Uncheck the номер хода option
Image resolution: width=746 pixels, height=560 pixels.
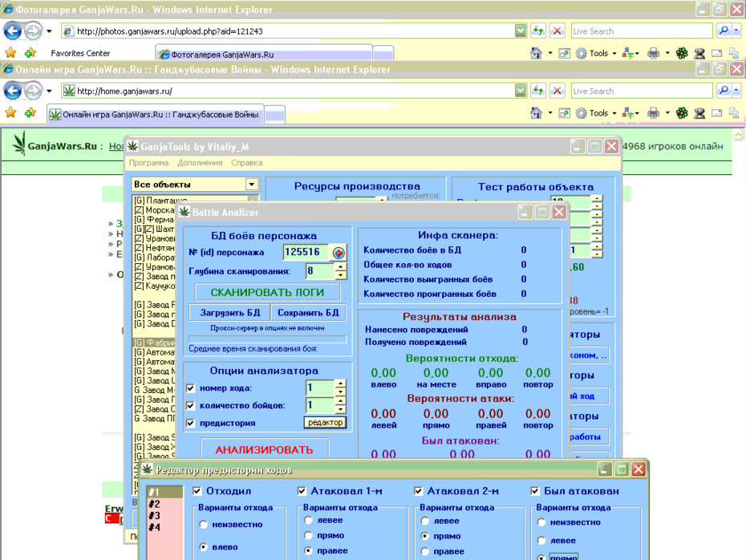pyautogui.click(x=191, y=388)
